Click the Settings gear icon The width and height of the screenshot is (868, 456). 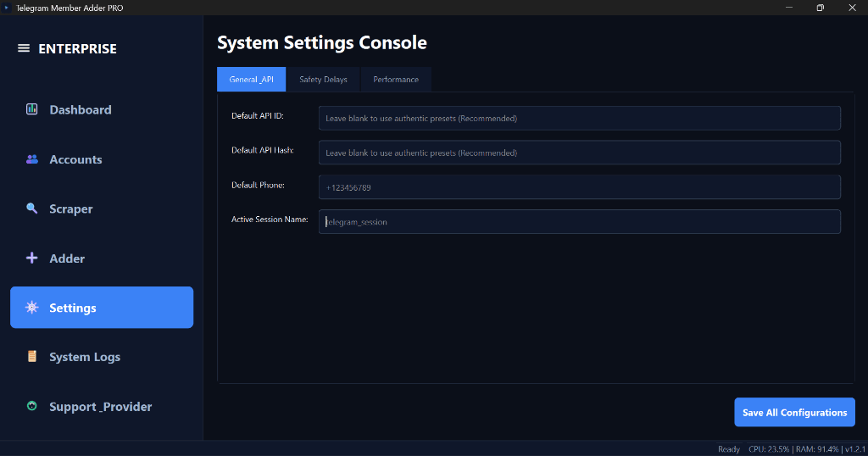pyautogui.click(x=32, y=308)
